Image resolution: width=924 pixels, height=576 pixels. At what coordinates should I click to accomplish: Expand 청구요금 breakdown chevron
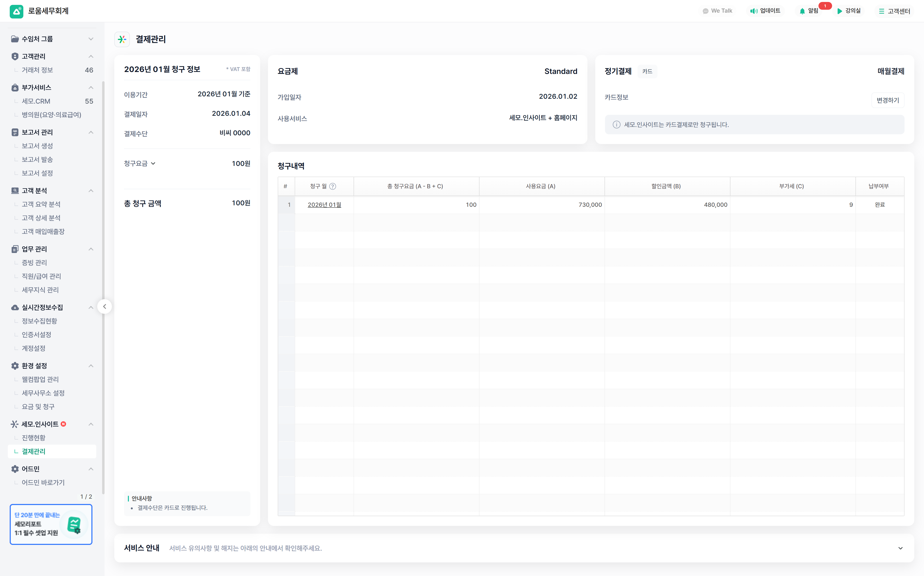(153, 163)
